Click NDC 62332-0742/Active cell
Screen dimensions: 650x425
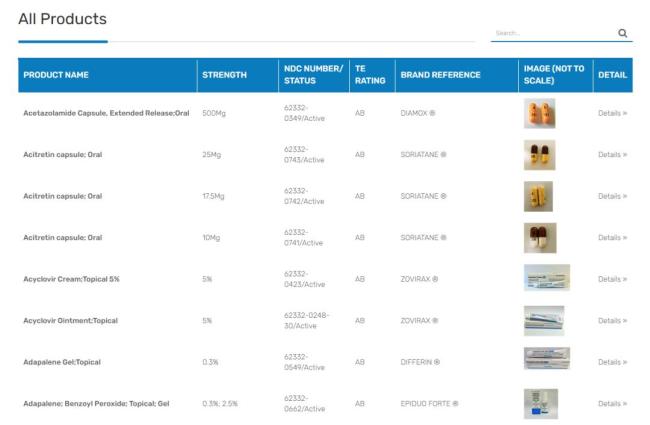(304, 196)
